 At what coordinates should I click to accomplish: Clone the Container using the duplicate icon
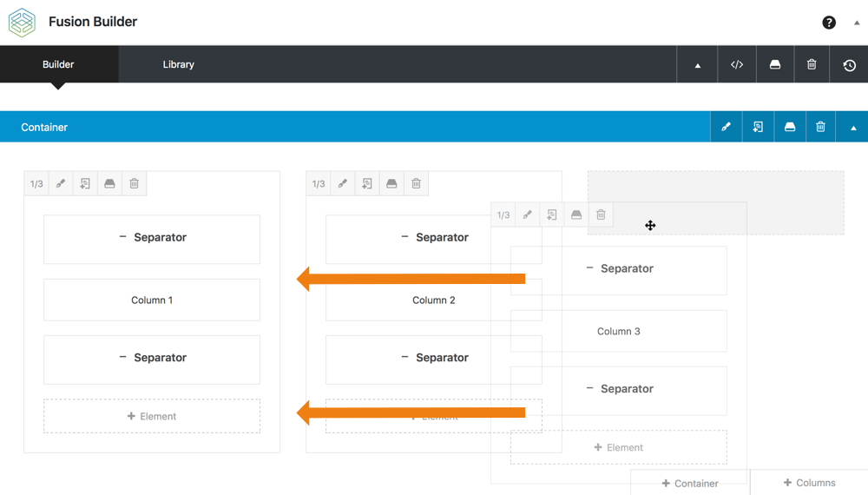[758, 128]
